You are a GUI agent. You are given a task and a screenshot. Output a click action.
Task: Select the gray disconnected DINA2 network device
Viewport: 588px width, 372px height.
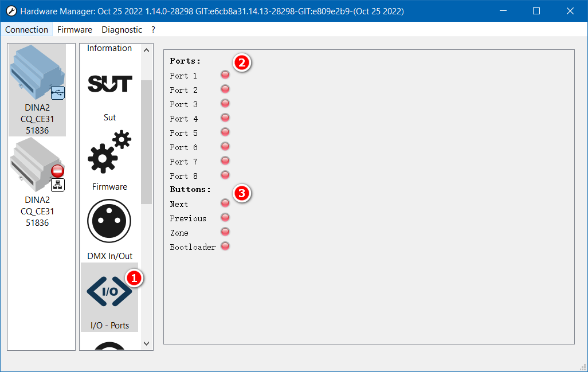click(37, 167)
